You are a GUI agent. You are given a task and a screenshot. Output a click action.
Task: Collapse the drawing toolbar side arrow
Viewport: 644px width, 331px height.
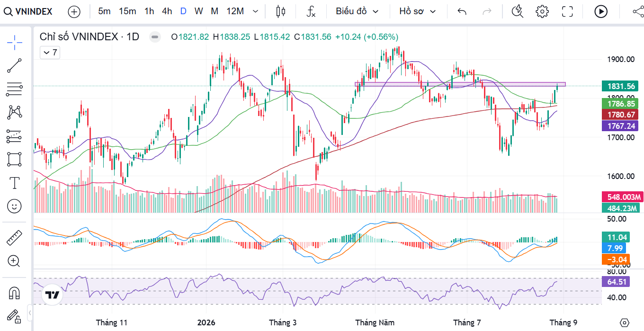29,313
